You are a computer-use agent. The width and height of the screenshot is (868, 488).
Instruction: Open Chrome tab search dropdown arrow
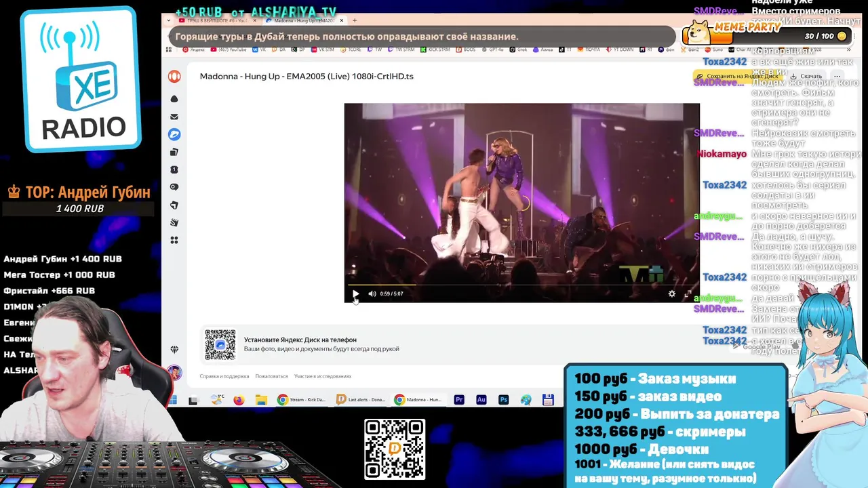[169, 20]
